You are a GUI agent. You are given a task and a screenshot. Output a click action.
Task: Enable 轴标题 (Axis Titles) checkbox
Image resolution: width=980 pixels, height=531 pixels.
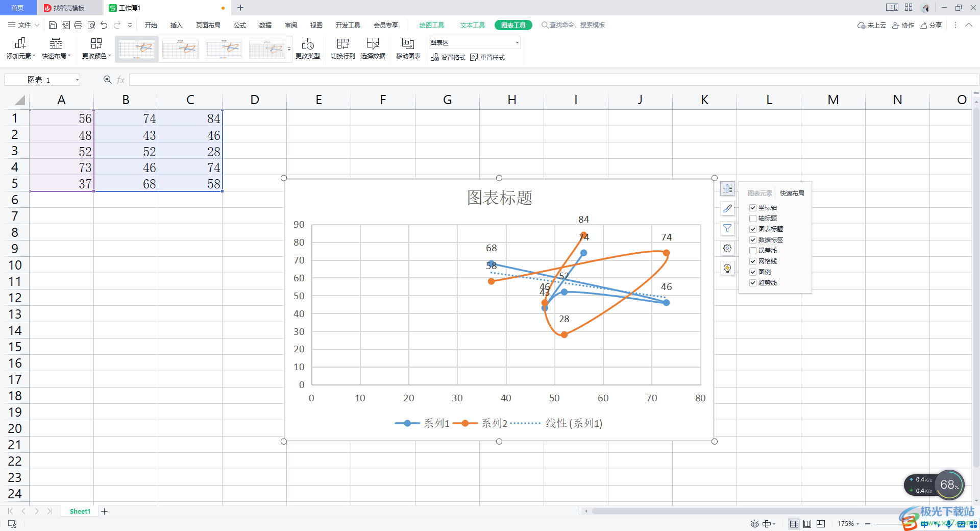[753, 219]
